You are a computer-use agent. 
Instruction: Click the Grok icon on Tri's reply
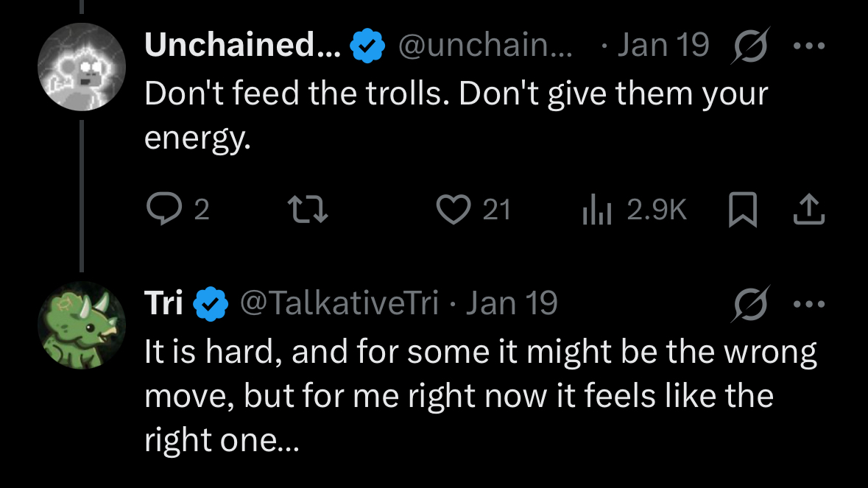pos(751,303)
